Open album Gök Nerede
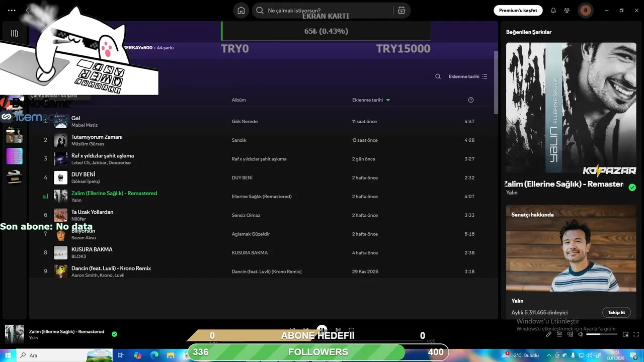This screenshot has height=362, width=644. (245, 122)
